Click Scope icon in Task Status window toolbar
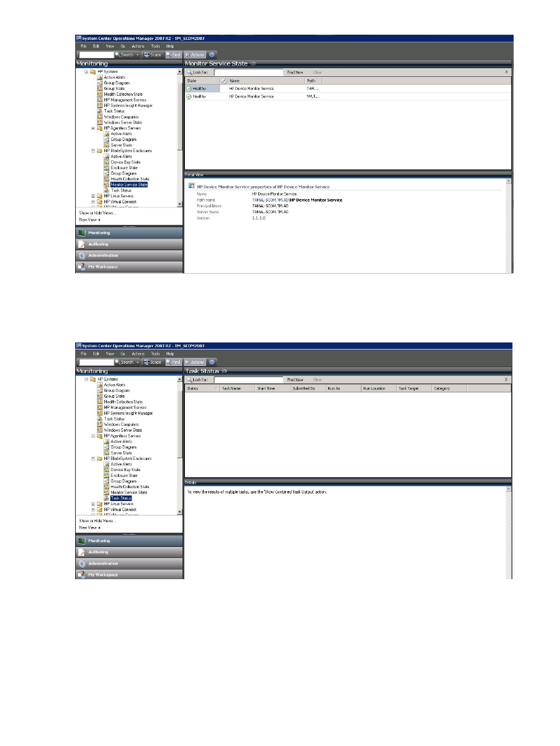The width and height of the screenshot is (560, 746). [x=153, y=362]
